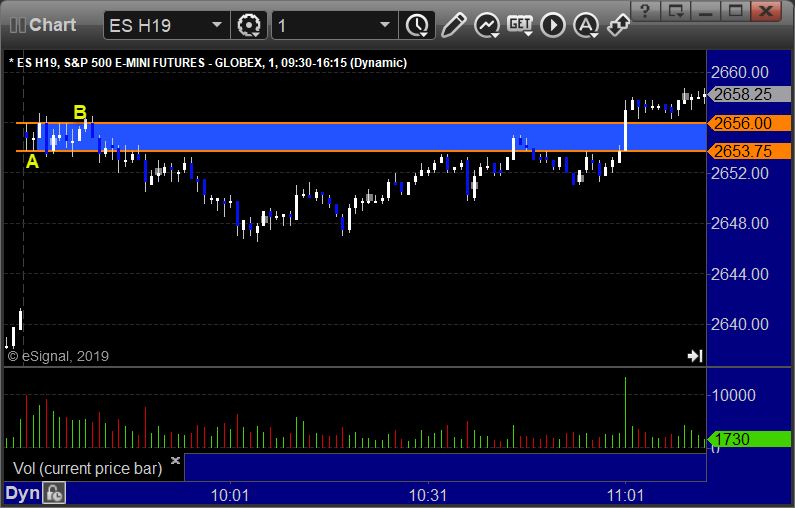This screenshot has width=795, height=508.
Task: Select the Vol (current price bar) study label
Action: [x=87, y=468]
